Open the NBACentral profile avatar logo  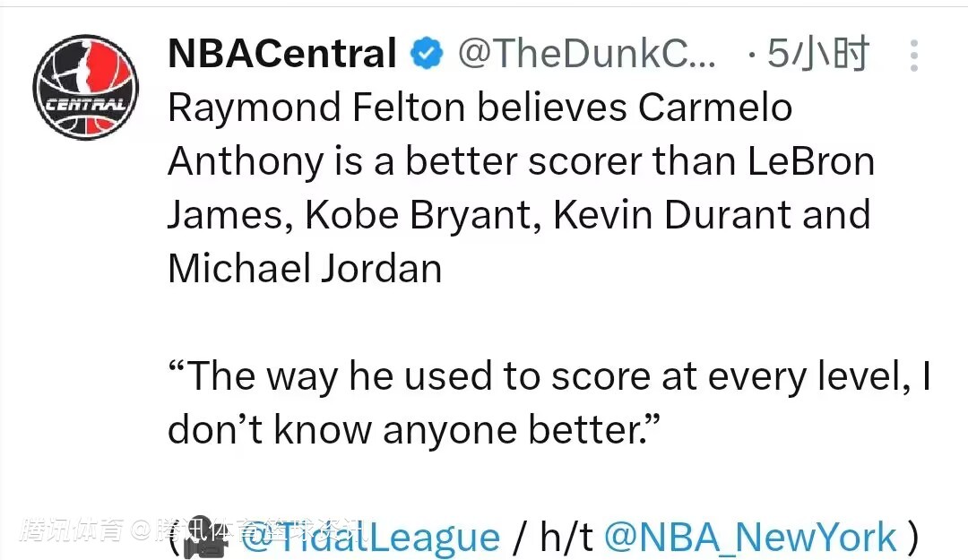click(x=86, y=87)
